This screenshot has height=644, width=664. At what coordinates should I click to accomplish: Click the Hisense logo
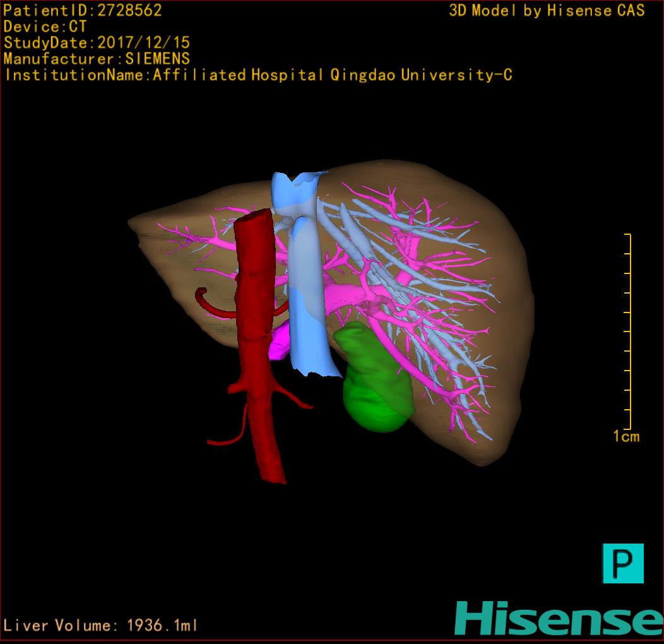point(559,618)
